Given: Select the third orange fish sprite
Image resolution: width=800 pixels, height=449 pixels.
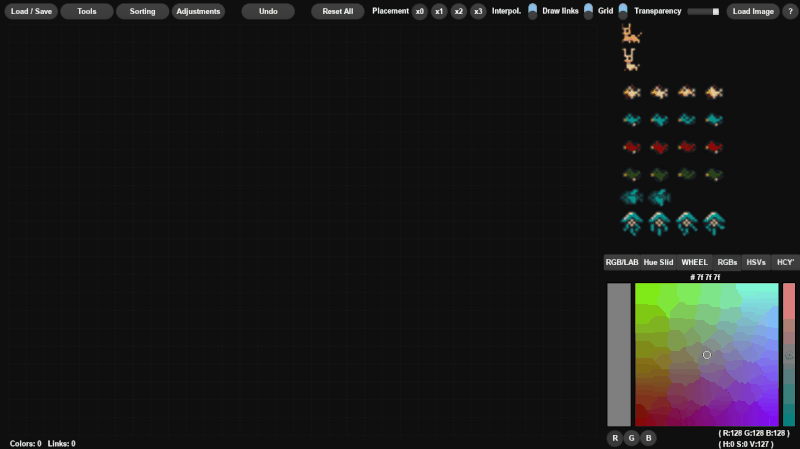Looking at the screenshot, I should 687,92.
